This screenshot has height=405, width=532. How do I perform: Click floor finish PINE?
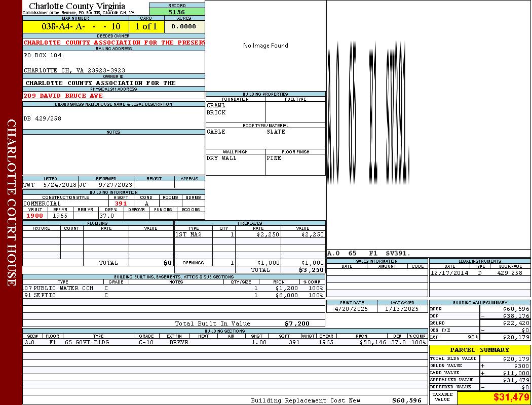pos(274,158)
